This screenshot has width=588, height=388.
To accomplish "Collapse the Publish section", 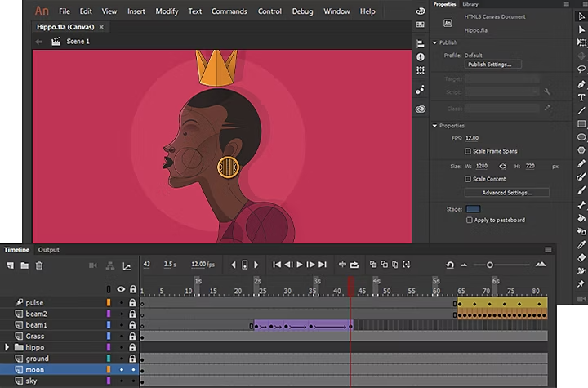I will [435, 42].
